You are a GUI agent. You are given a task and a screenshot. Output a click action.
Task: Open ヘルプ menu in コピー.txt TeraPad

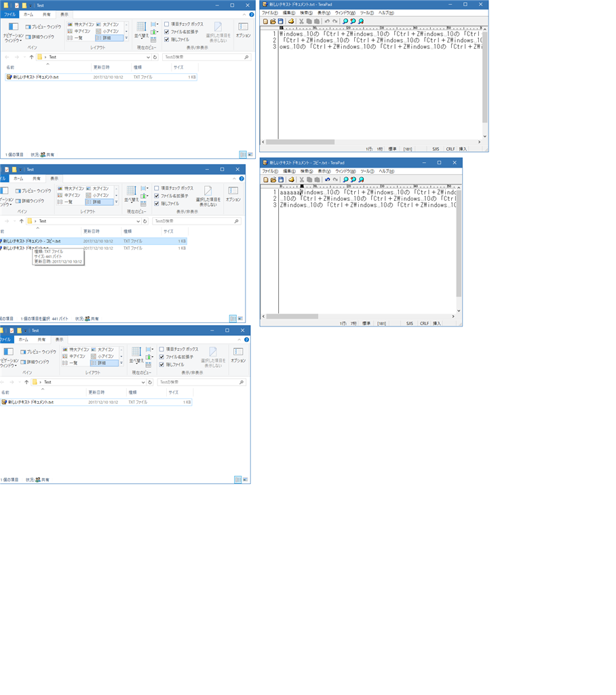387,171
